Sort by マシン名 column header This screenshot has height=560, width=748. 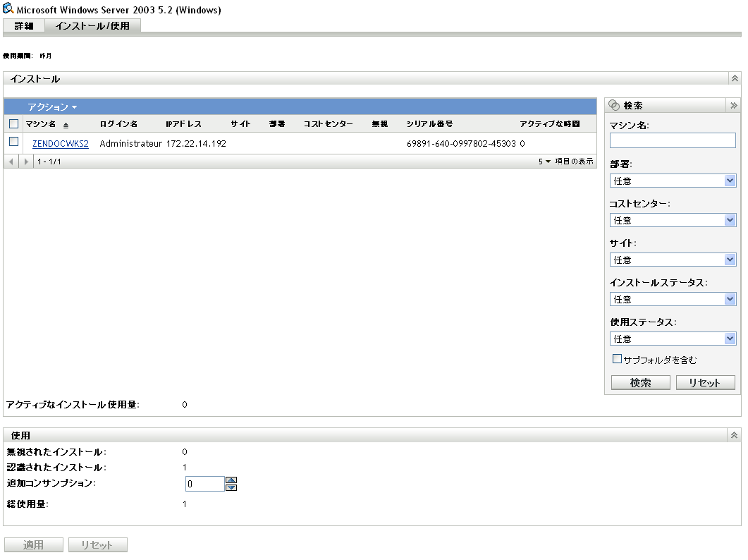pyautogui.click(x=41, y=124)
